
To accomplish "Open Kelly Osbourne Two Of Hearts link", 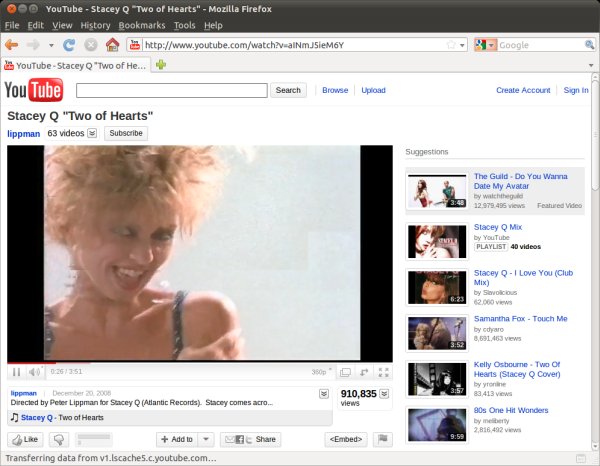I will (517, 369).
